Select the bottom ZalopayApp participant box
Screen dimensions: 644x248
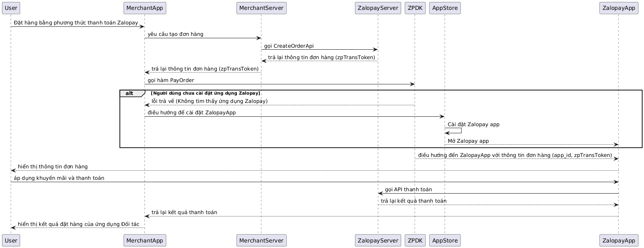(618, 240)
